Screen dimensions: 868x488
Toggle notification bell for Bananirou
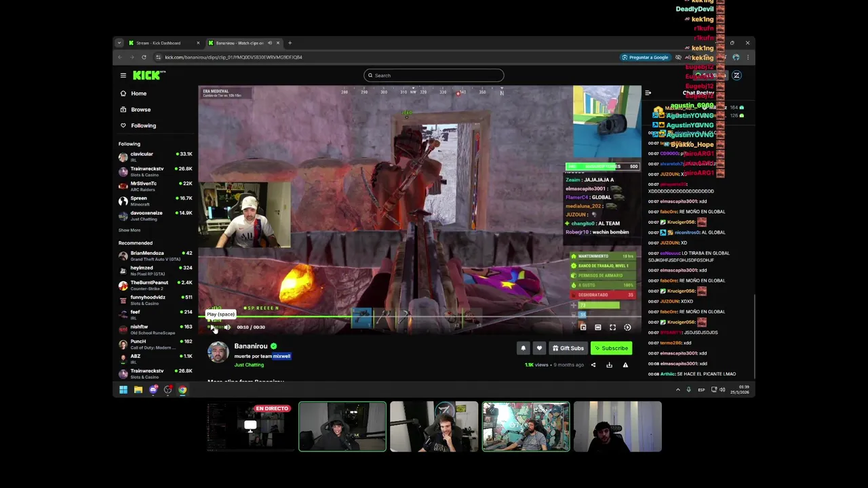[x=523, y=348]
